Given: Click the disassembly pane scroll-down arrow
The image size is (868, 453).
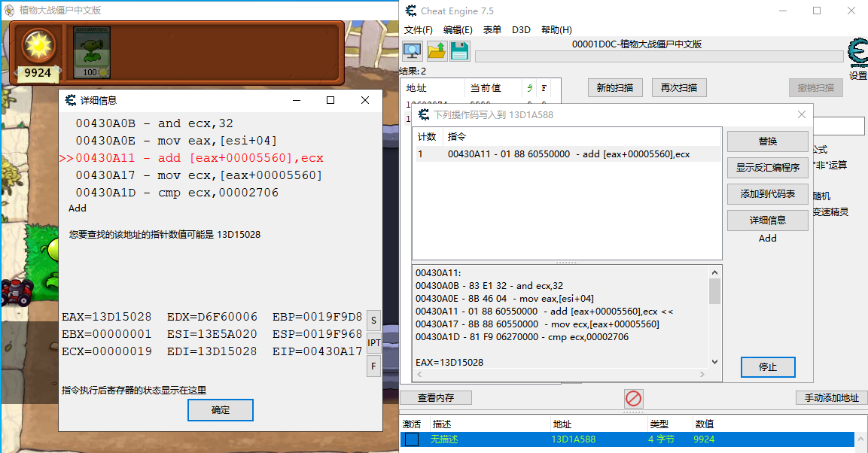Looking at the screenshot, I should pyautogui.click(x=714, y=362).
